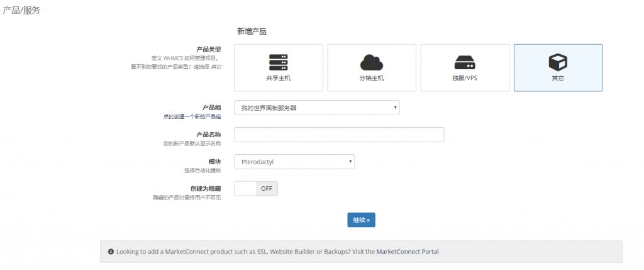The width and height of the screenshot is (644, 270).
Task: Choose the 共享主机 product type label
Action: click(278, 78)
